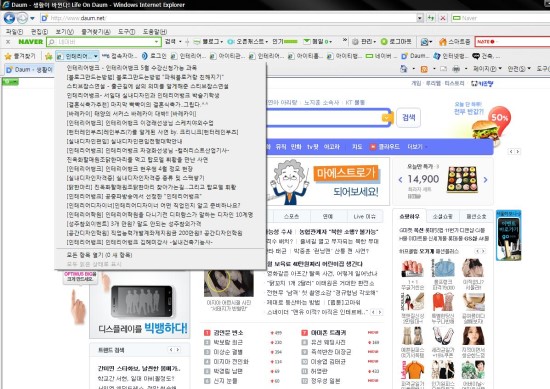Collapse the open 인테리어 feed dropdown button
550x389 pixels.
77,56
